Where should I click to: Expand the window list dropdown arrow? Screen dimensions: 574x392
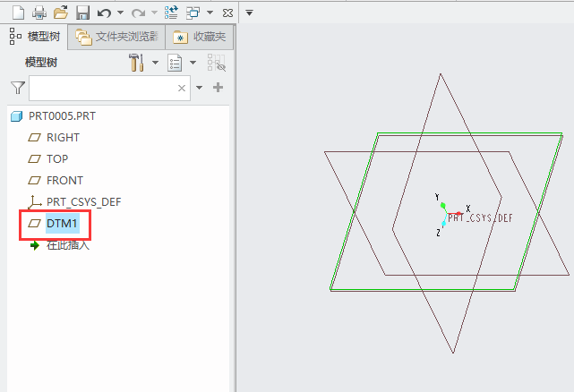coord(210,13)
